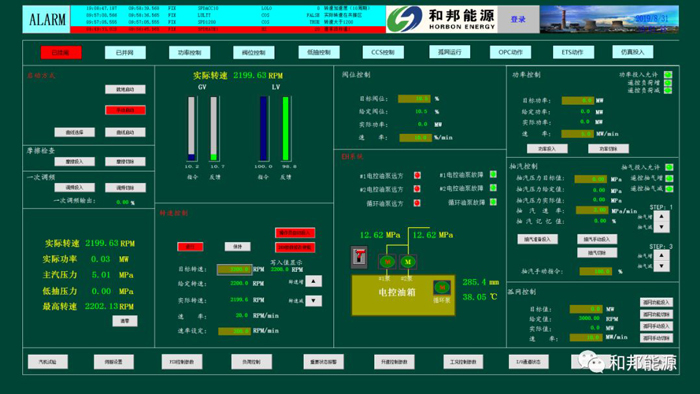Click the ALARM button in header

[46, 19]
